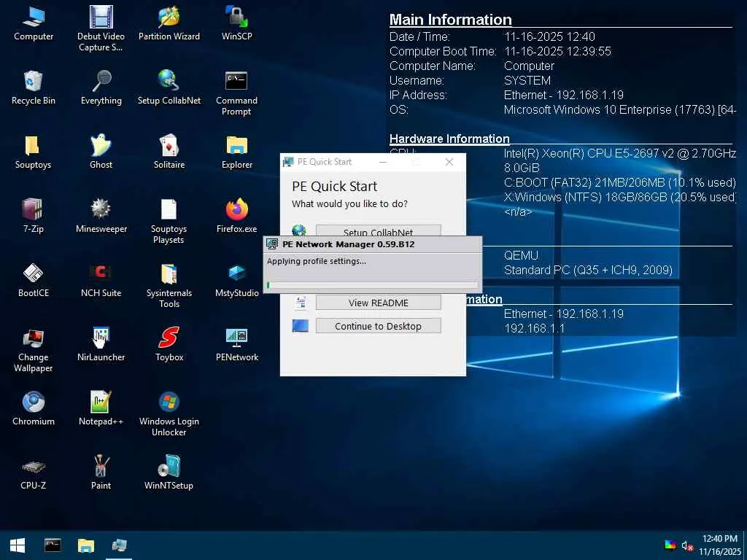Open File Explorer from the taskbar
The image size is (747, 560).
click(x=86, y=545)
